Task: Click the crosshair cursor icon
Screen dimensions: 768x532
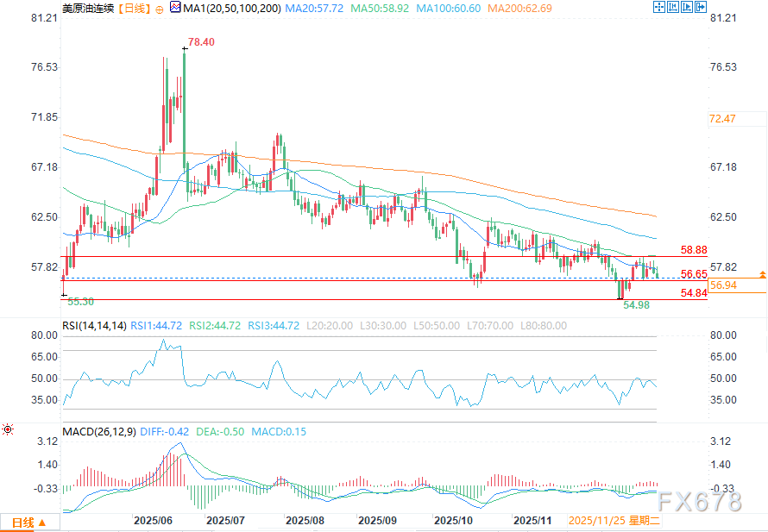Action: pos(658,8)
